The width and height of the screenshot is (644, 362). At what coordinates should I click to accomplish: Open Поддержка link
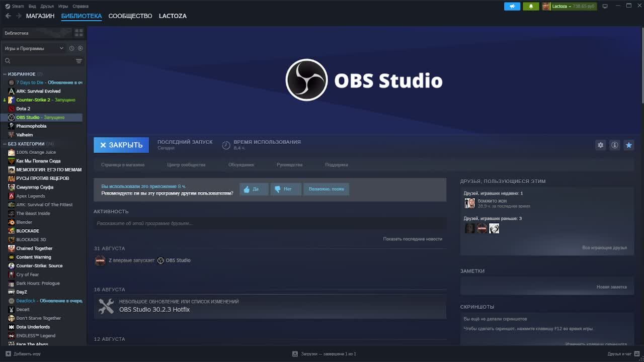pos(337,165)
